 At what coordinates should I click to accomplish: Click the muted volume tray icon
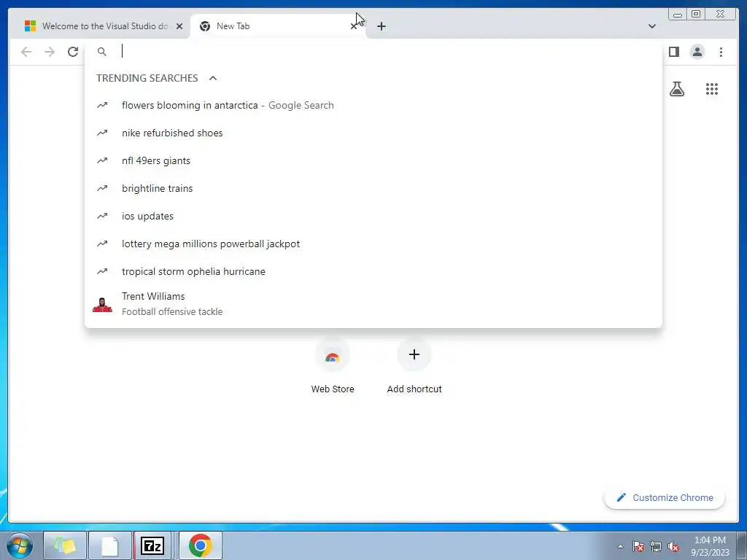673,546
